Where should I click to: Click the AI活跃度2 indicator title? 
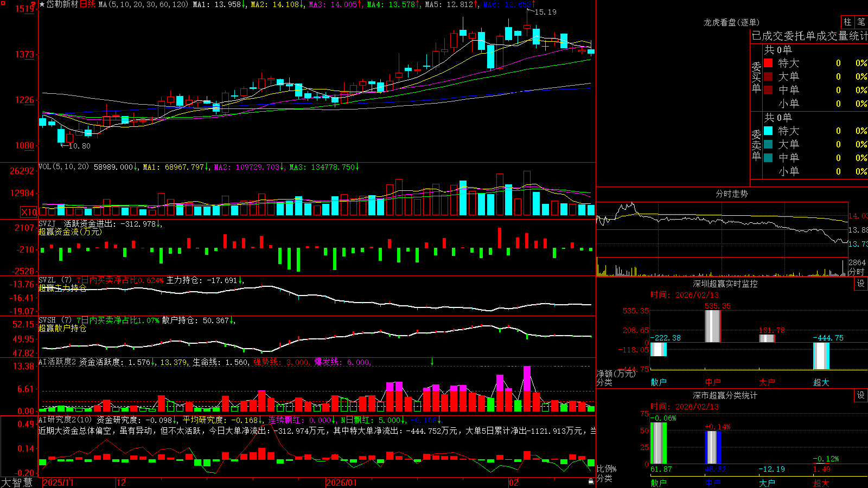58,362
